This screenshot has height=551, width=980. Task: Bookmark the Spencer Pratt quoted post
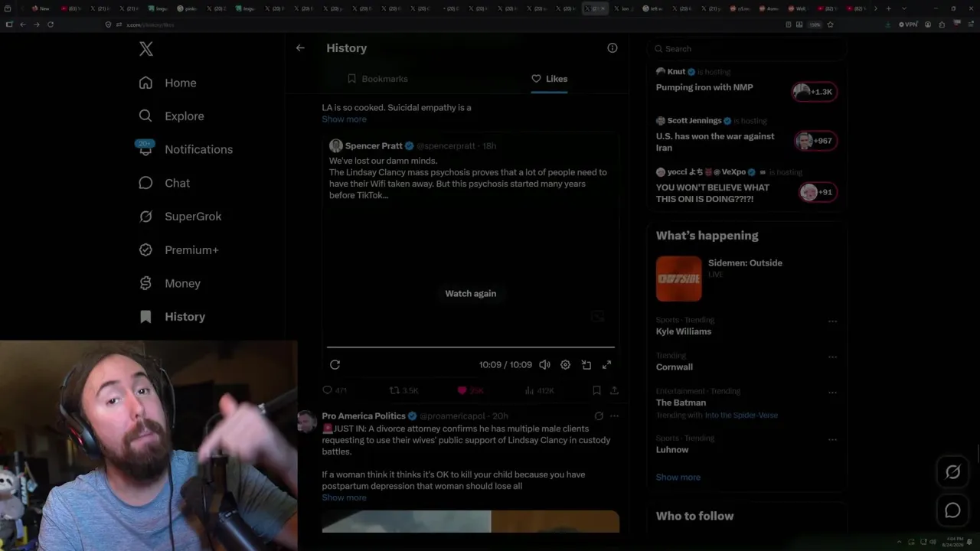[596, 390]
